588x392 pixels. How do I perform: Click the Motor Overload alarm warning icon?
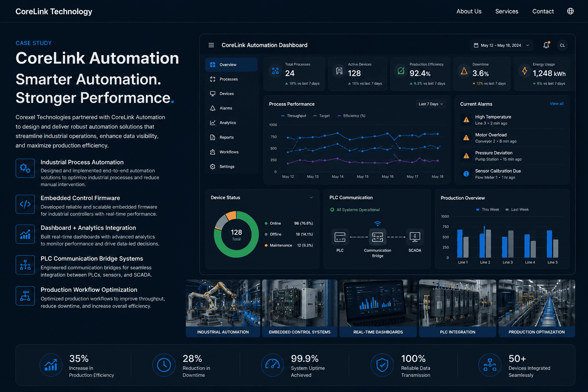pos(466,138)
